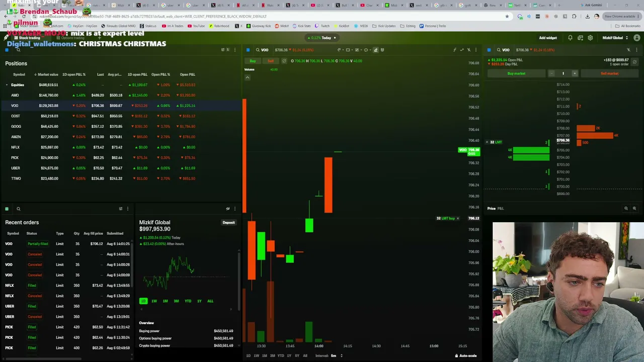Select ALL range on portfolio chart
Viewport: 644px width, 362px height.
210,301
